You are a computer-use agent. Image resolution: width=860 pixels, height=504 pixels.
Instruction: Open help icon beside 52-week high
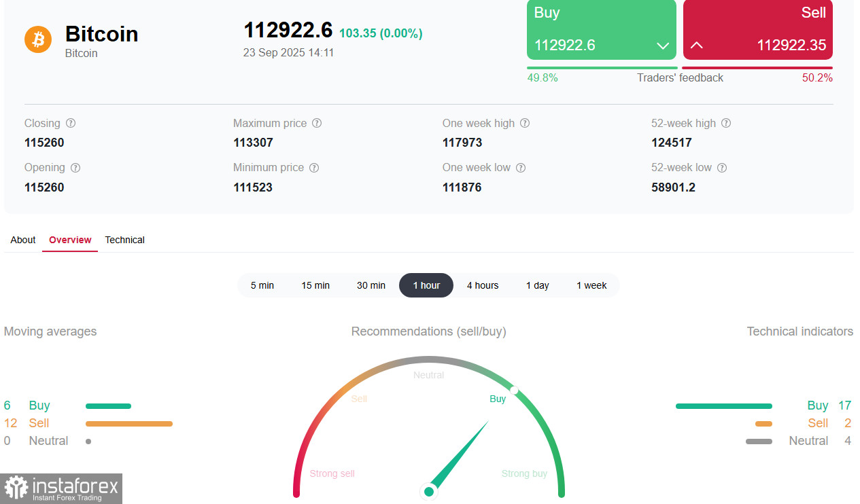(x=726, y=124)
